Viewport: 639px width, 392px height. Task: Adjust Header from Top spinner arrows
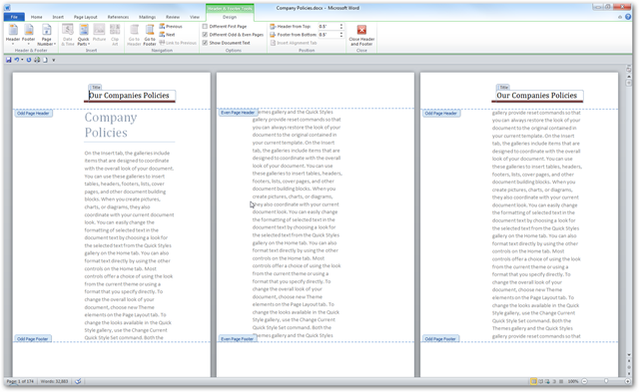click(x=341, y=26)
